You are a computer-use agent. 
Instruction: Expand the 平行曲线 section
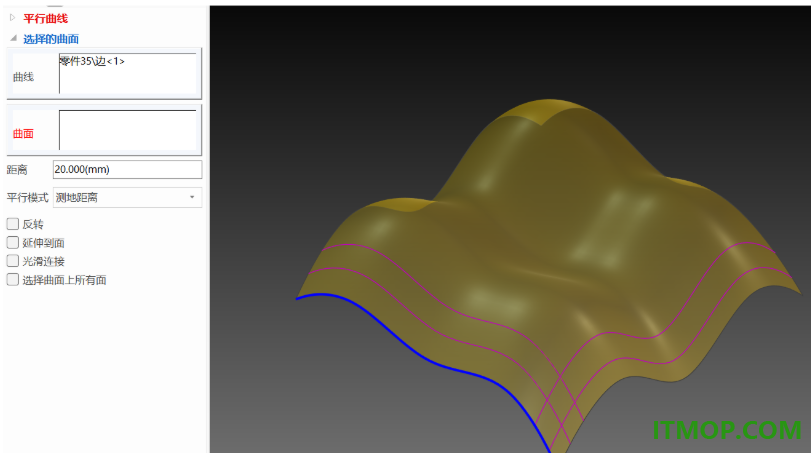pos(13,18)
